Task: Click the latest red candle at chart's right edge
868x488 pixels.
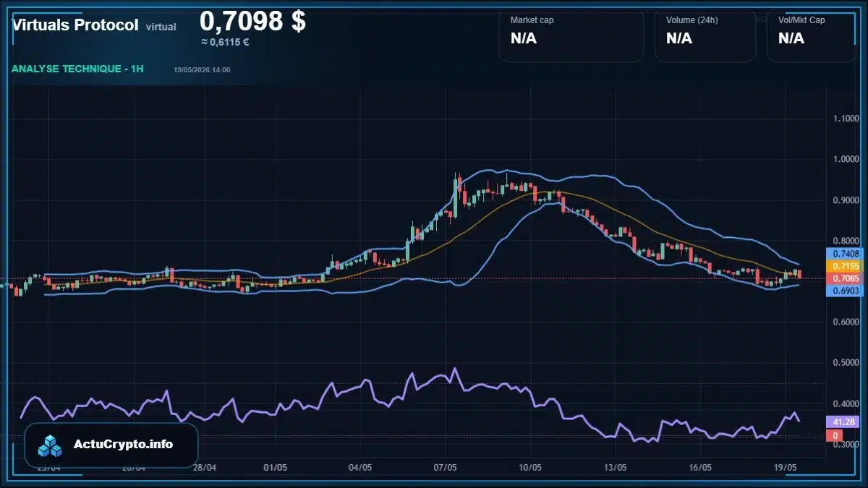Action: [x=799, y=273]
